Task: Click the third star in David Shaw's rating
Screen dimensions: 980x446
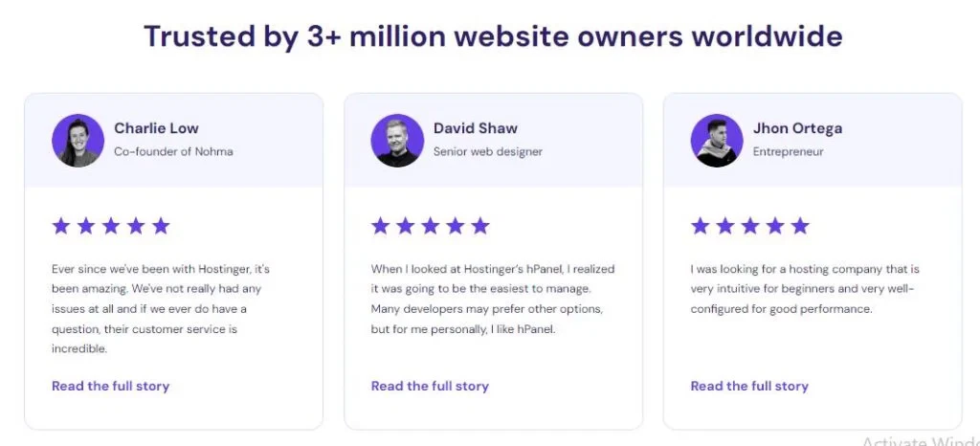Action: 431,226
